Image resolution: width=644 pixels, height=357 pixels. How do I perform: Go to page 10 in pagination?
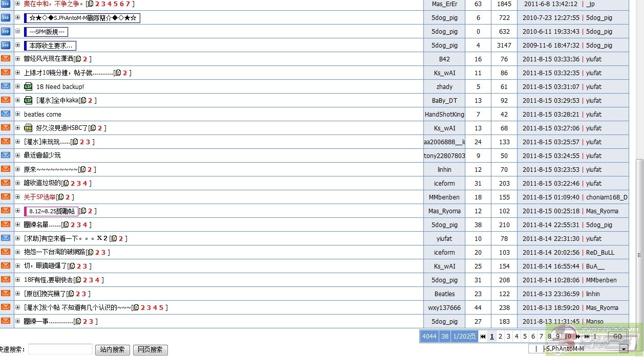click(567, 337)
